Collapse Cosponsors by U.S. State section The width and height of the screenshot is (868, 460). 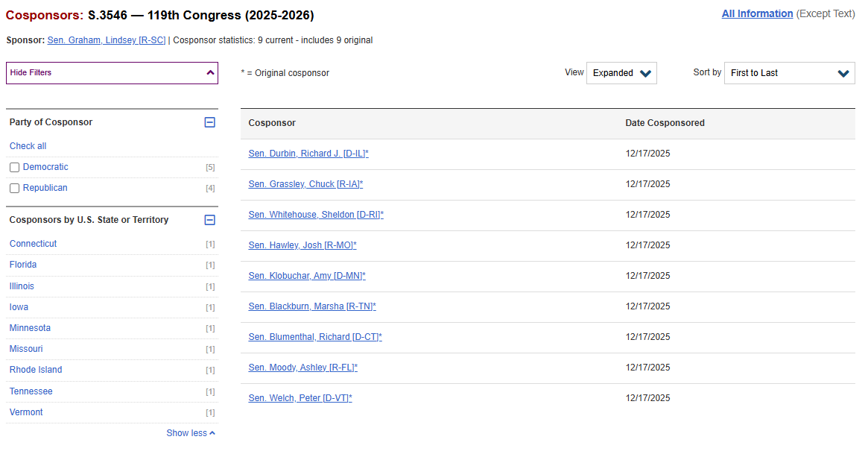(209, 220)
